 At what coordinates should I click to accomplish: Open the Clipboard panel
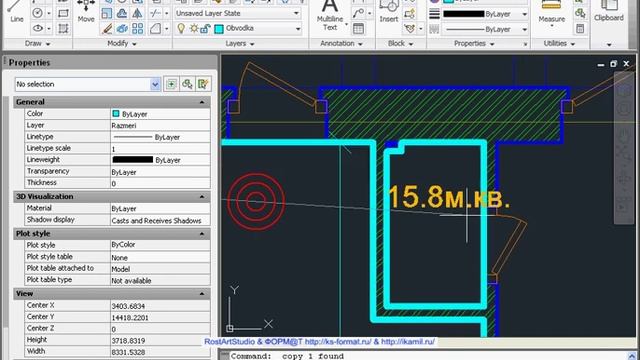[609, 12]
